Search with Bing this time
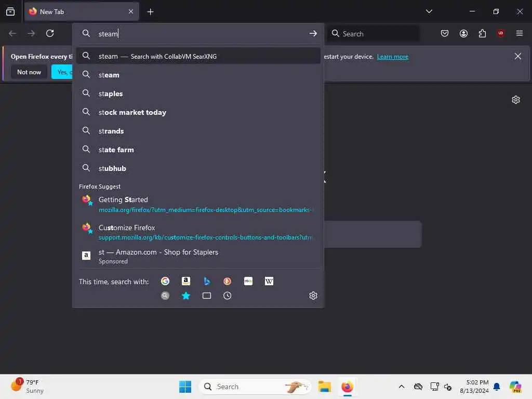The image size is (532, 399). point(207,281)
